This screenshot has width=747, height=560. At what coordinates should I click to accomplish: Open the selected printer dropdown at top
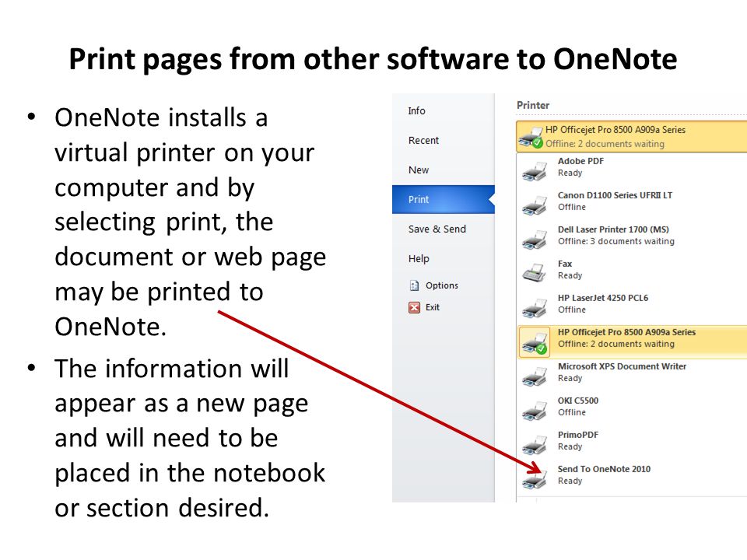pos(631,136)
